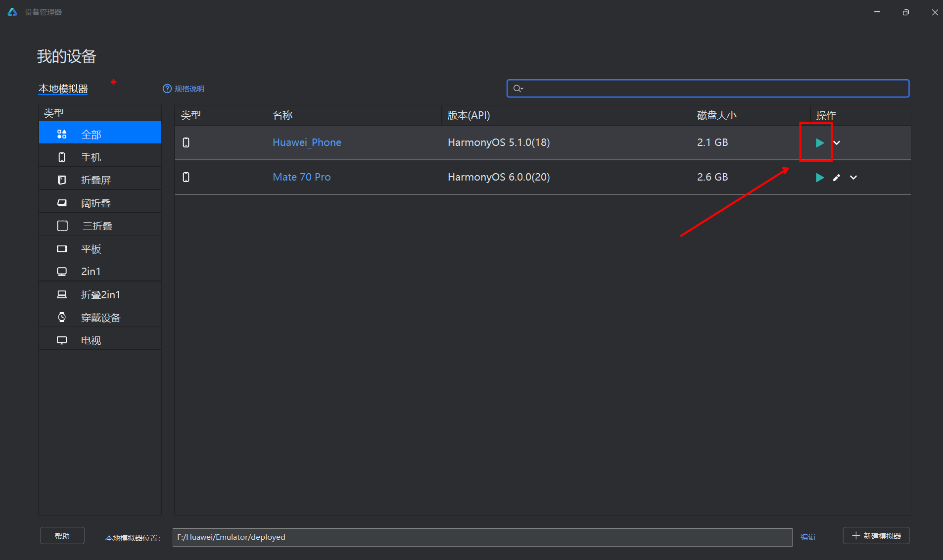This screenshot has height=560, width=943.
Task: Expand more actions for Mate 70 Pro
Action: point(853,178)
